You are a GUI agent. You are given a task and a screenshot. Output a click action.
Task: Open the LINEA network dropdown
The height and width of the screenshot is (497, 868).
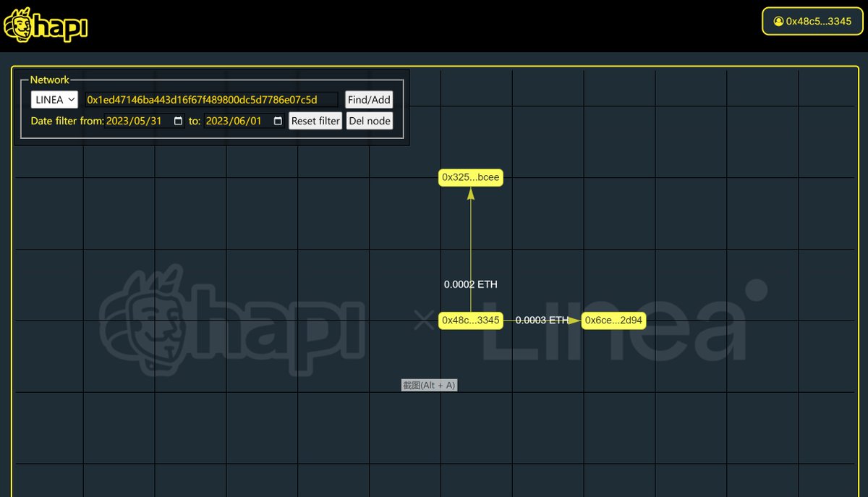54,100
